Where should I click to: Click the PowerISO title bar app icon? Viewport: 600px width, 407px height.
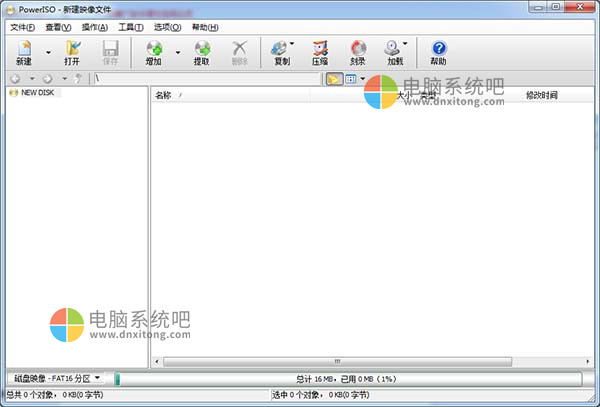(x=11, y=10)
